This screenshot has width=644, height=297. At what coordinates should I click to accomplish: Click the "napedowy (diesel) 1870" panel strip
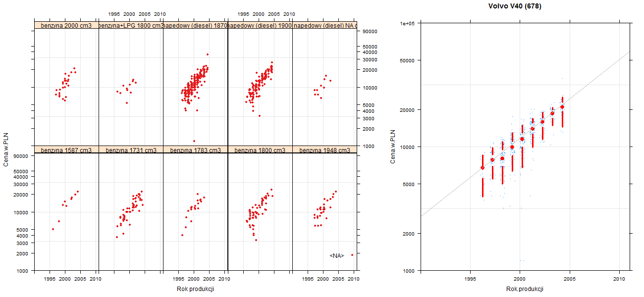(195, 25)
